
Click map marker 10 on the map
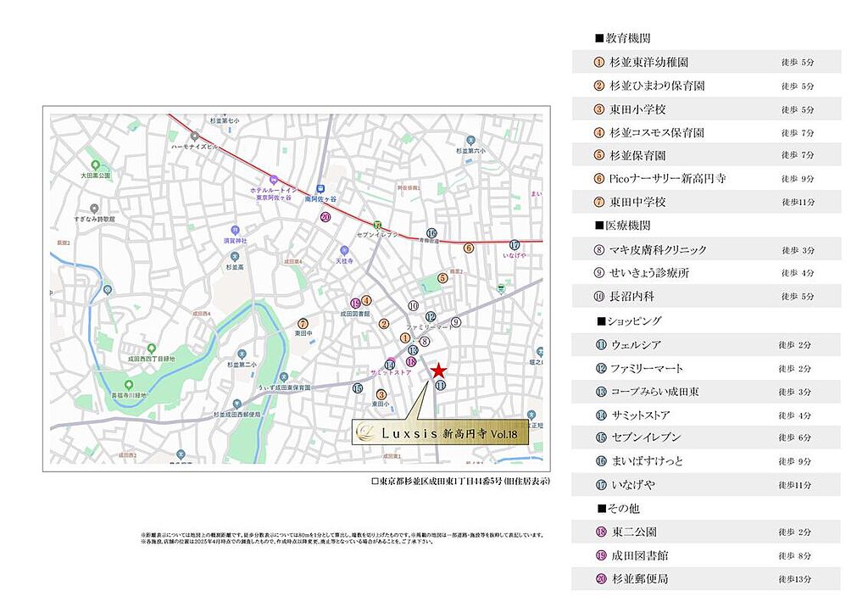coord(413,306)
